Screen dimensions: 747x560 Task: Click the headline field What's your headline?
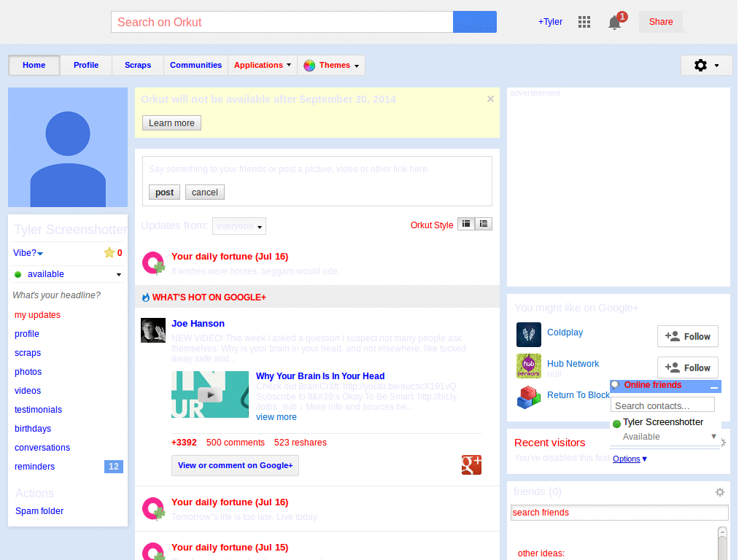coord(57,295)
